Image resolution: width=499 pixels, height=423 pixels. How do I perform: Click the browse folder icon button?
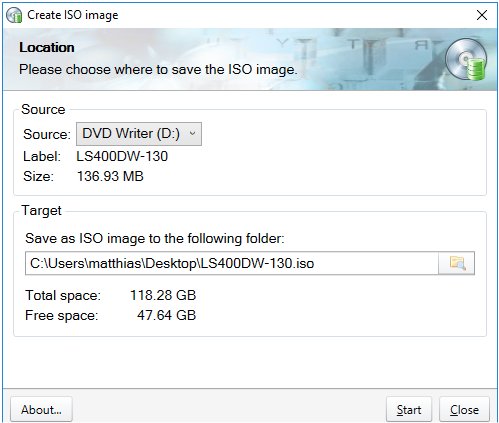pos(456,263)
